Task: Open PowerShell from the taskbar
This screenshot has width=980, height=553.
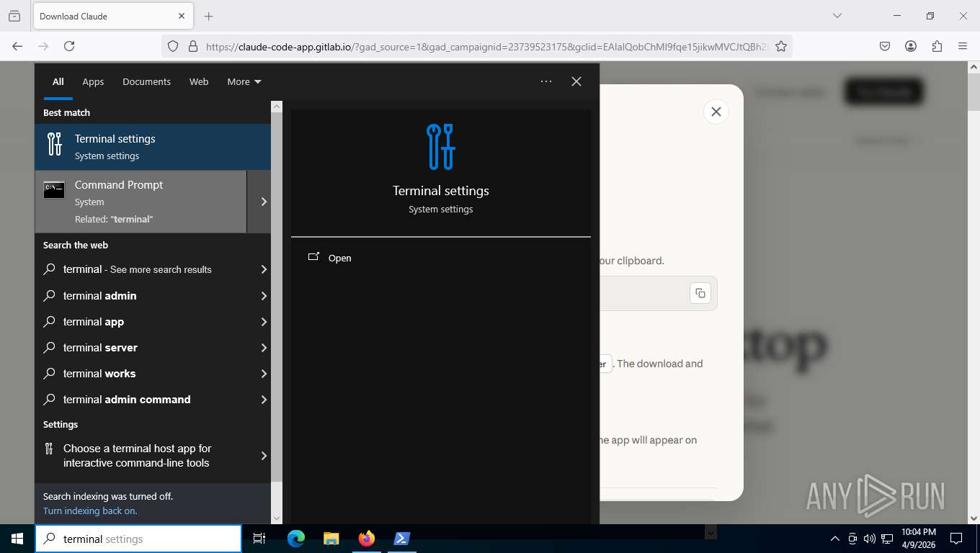Action: pos(402,539)
